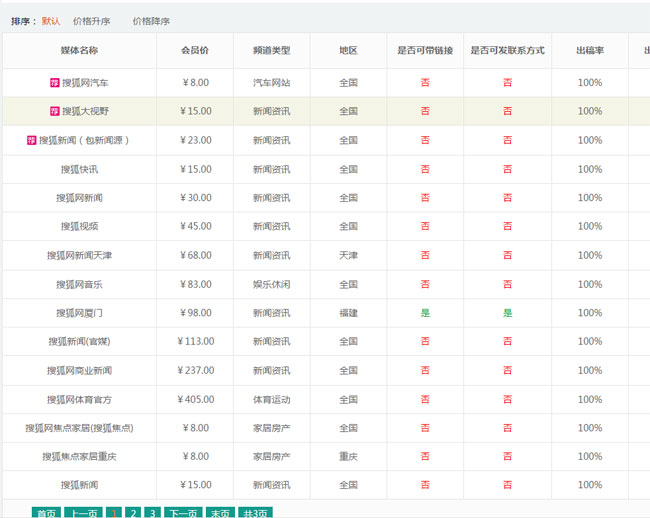This screenshot has width=650, height=518.
Task: Open the 搜狐网新闻 media name
Action: pos(79,198)
